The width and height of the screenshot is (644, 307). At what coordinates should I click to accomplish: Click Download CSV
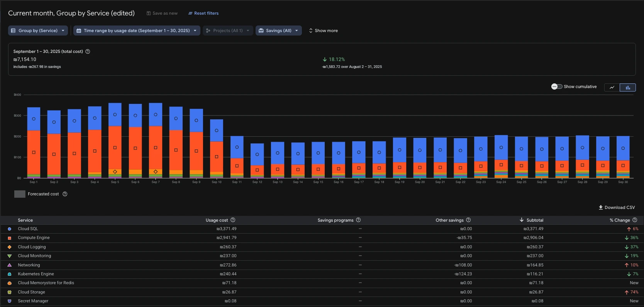[x=617, y=207]
